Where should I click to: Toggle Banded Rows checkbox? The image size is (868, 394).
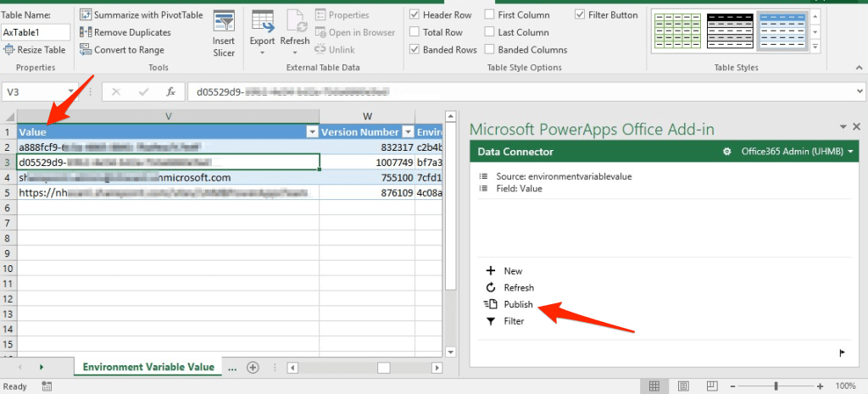[415, 50]
